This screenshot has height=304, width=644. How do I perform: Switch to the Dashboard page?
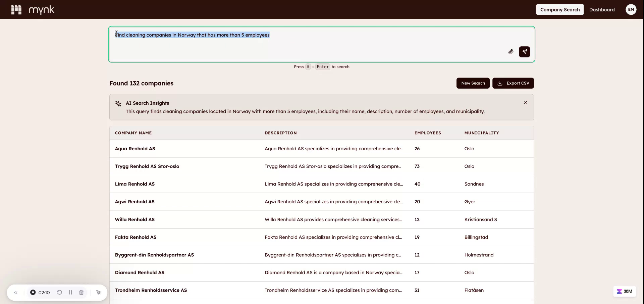[x=602, y=9]
